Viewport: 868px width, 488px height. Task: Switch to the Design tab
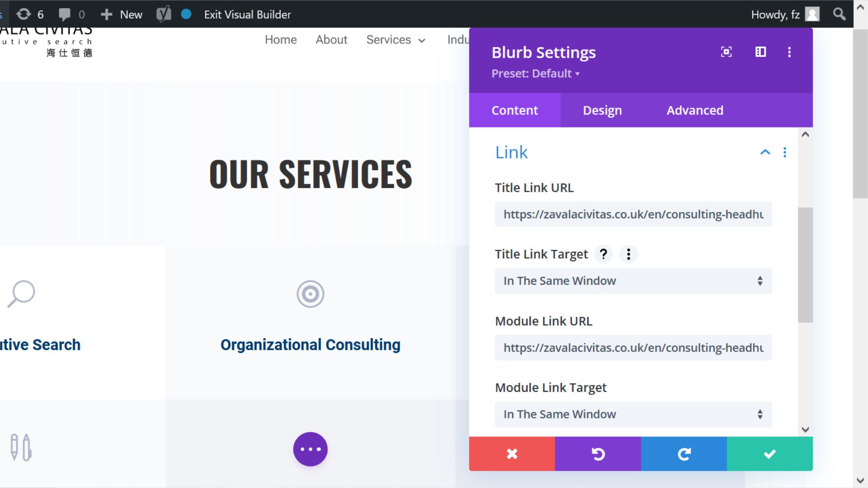pos(602,110)
